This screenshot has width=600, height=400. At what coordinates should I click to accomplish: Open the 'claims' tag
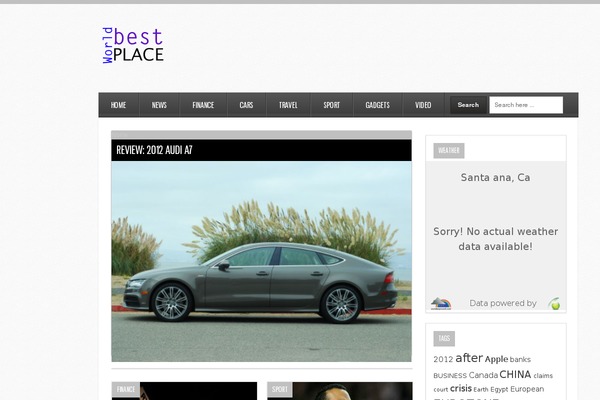click(543, 376)
